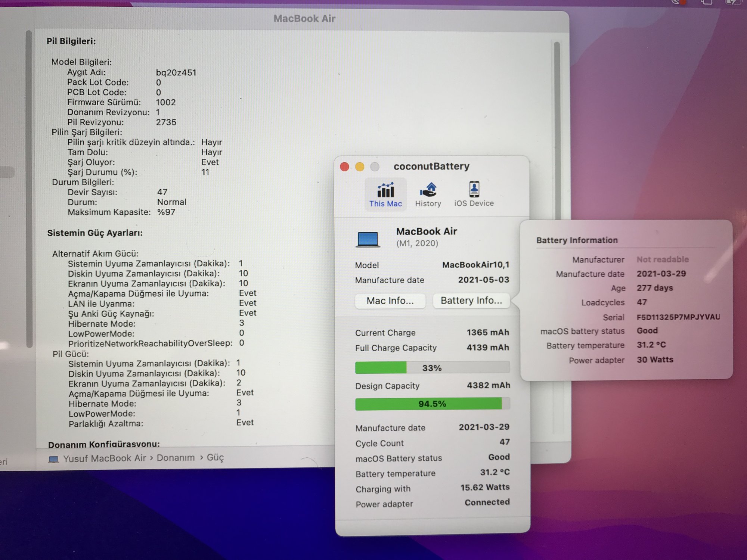Click the left sidebar scrollbar
This screenshot has width=747, height=560.
[x=29, y=187]
